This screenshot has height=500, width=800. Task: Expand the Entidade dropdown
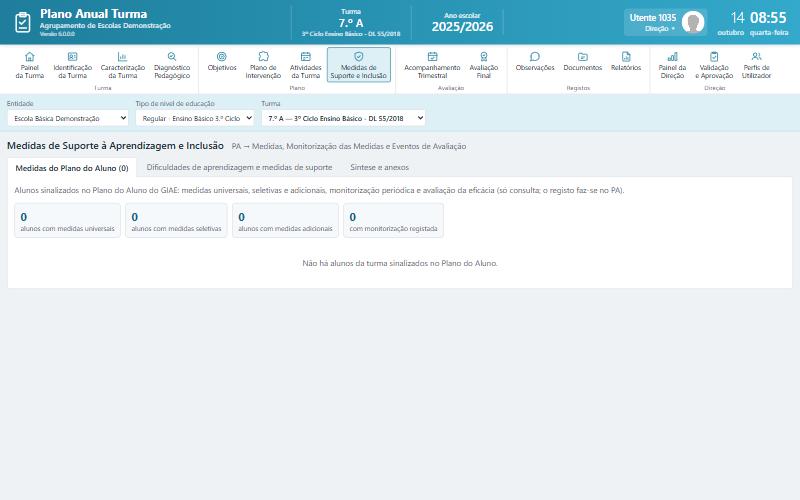[68, 118]
